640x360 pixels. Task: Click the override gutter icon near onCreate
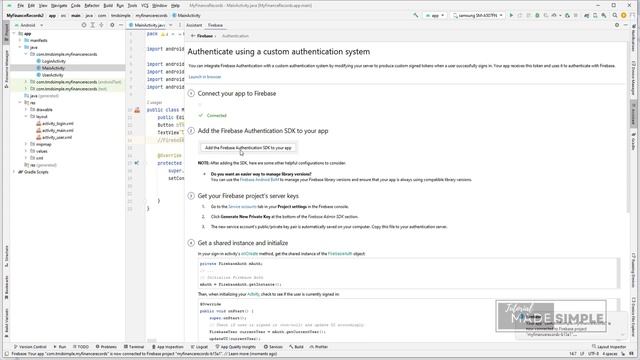click(x=137, y=163)
